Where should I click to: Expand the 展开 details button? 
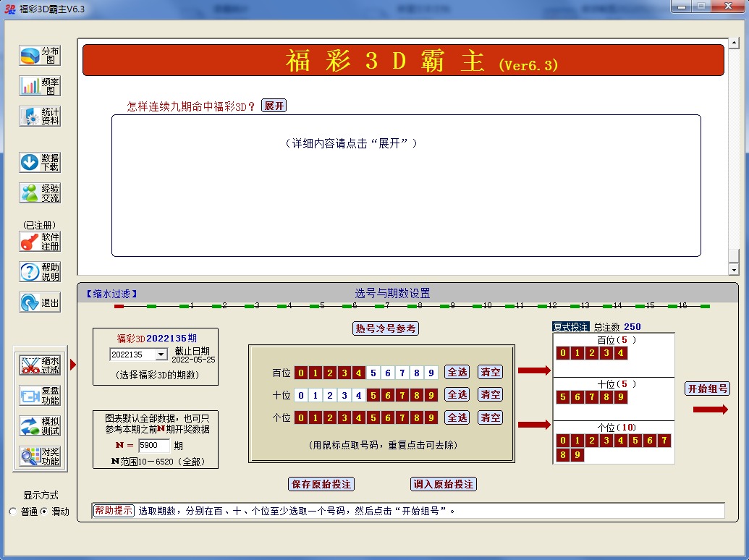coord(274,106)
